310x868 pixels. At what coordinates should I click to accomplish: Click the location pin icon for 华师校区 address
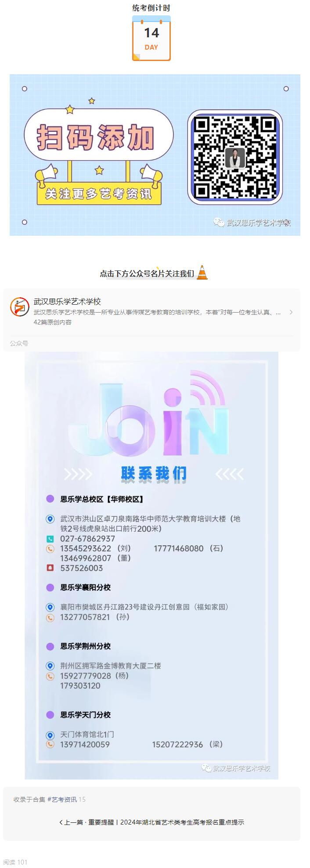click(x=50, y=519)
